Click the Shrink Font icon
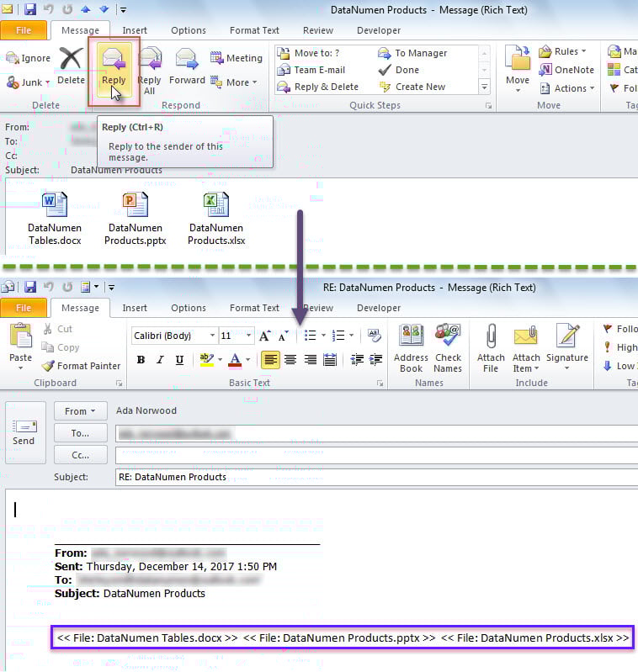Screen dimensions: 638x672 pyautogui.click(x=283, y=336)
